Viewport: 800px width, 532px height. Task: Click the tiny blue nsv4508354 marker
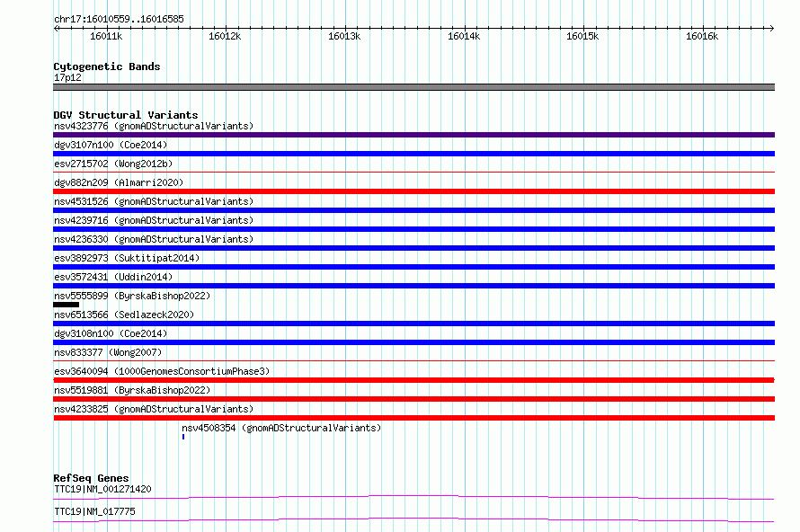coord(183,437)
